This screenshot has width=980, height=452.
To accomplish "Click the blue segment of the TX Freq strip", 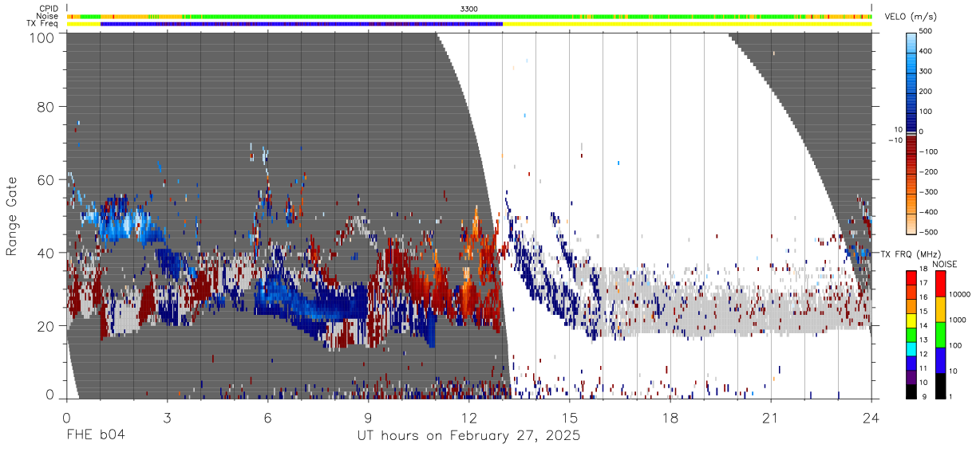I will point(301,24).
